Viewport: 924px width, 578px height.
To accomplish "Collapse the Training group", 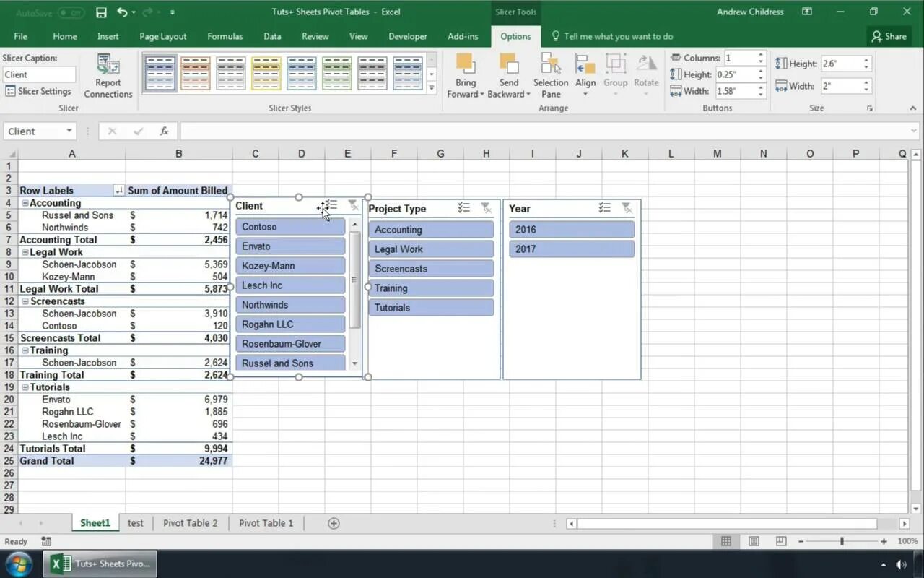I will pos(25,350).
